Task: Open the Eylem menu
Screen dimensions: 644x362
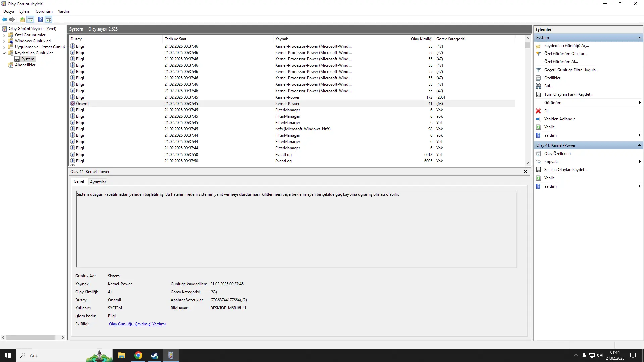Action: (x=25, y=11)
